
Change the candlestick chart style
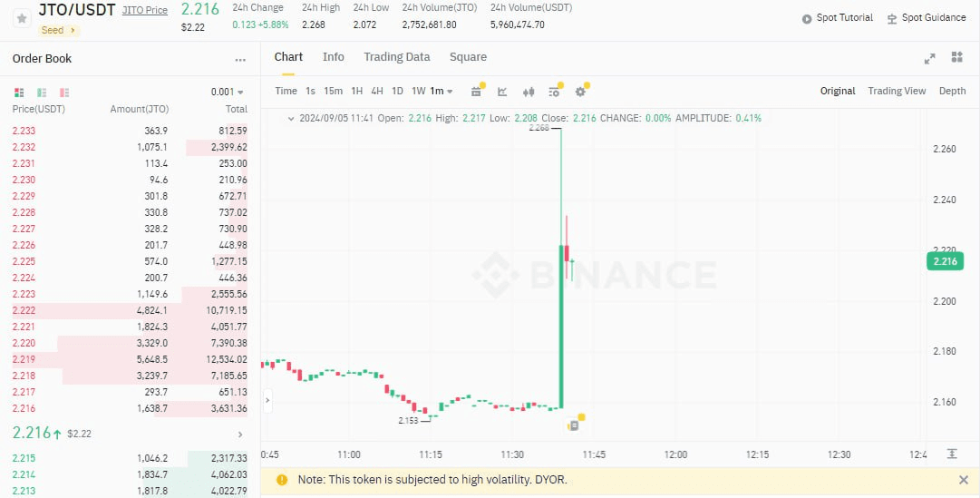click(x=529, y=92)
